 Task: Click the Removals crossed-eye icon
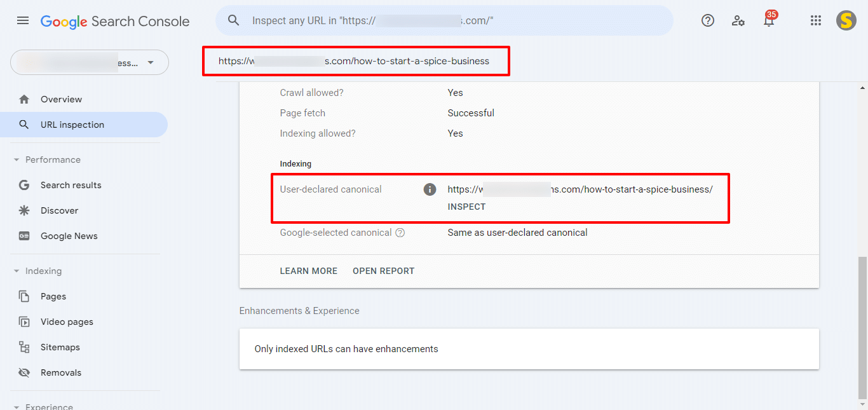(24, 372)
